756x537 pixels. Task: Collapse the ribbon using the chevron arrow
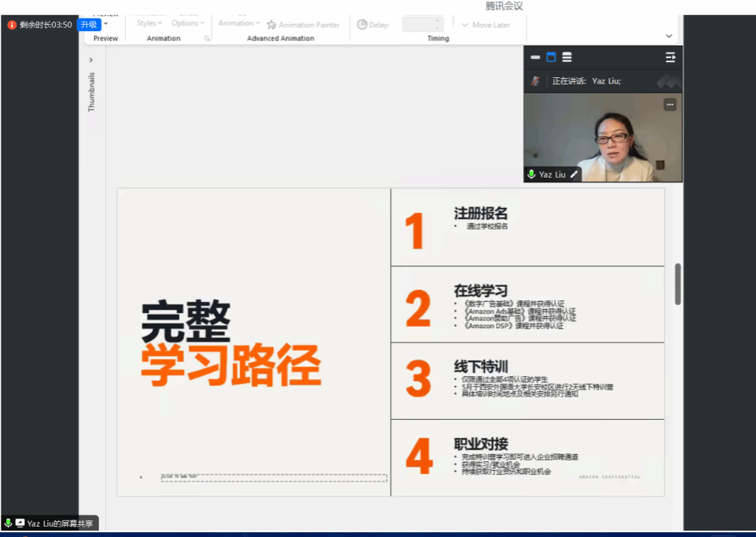coord(669,36)
